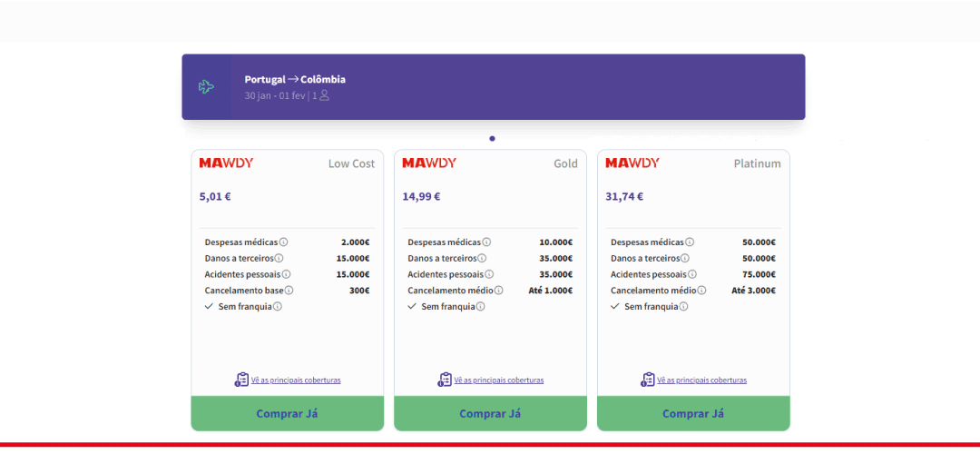Viewport: 980px width, 474px height.
Task: Click info icon beside Platinum Sem franquia
Action: 683,307
